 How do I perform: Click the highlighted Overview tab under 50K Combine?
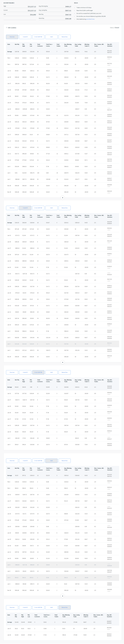coord(12,37)
